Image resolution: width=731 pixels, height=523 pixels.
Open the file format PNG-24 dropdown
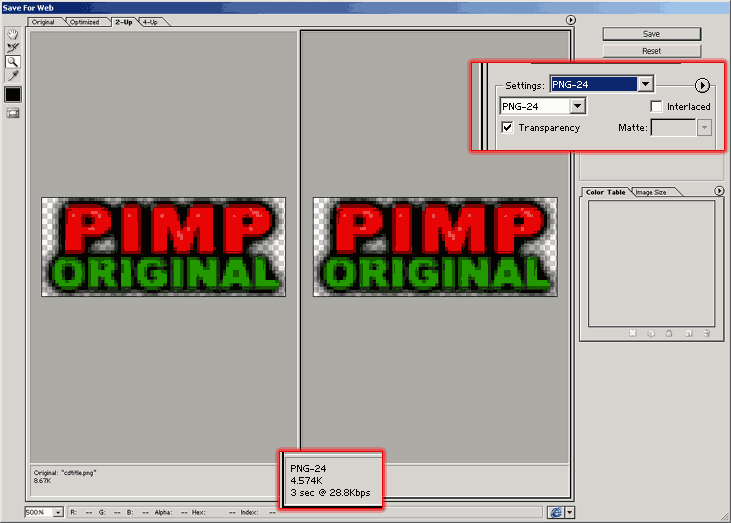click(543, 106)
